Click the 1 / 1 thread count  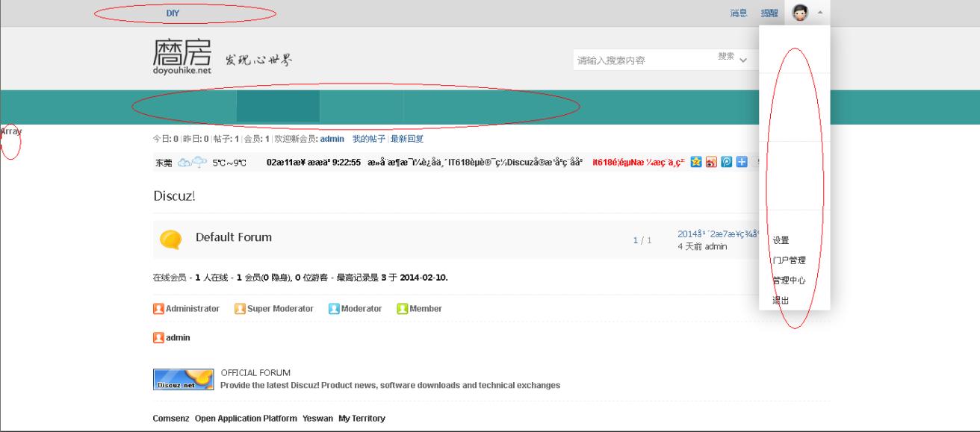642,240
